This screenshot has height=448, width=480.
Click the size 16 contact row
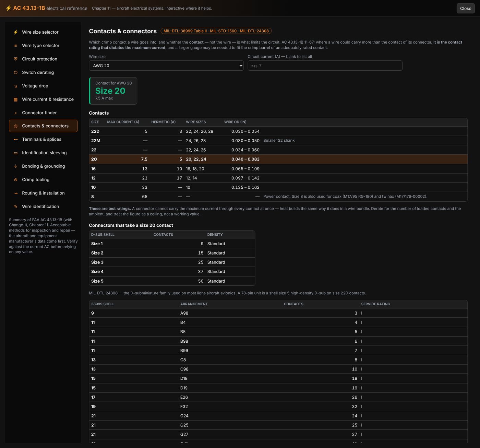tap(278, 169)
